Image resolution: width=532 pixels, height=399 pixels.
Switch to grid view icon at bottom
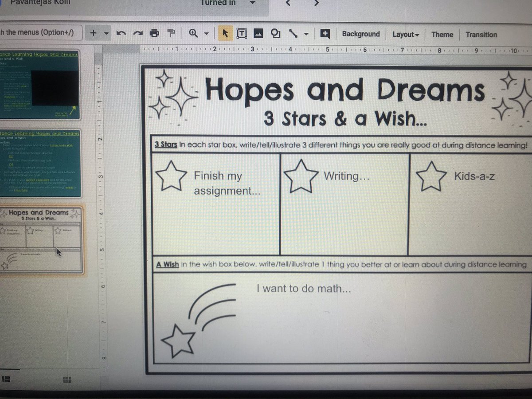(x=67, y=379)
